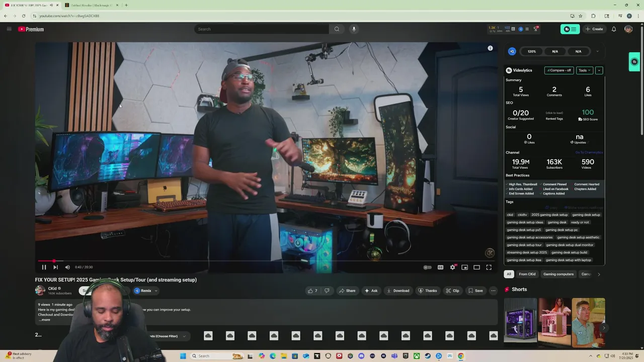644x362 pixels.
Task: Select the Gaming computers chip
Action: pyautogui.click(x=558, y=274)
